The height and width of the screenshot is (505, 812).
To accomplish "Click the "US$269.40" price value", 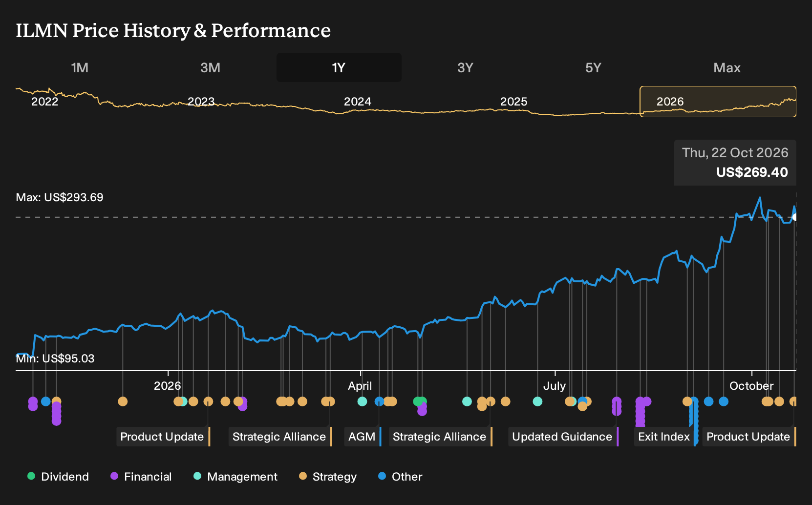I will (x=752, y=172).
